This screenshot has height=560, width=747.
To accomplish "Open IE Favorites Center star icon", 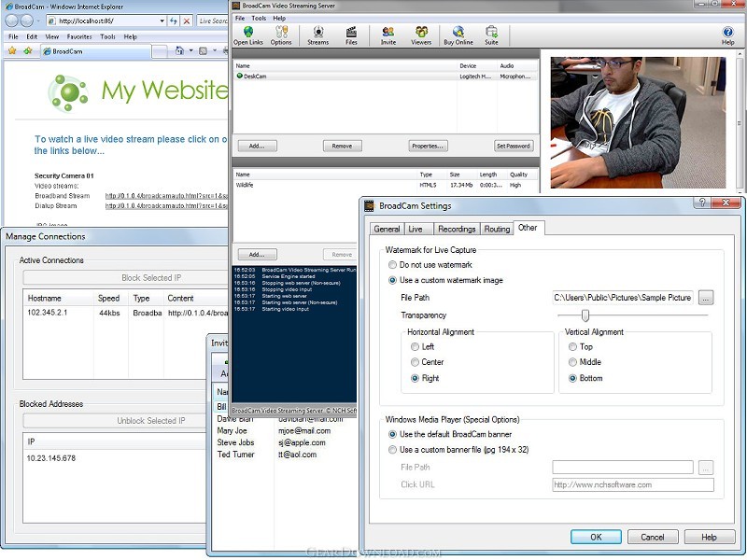I will coord(12,50).
